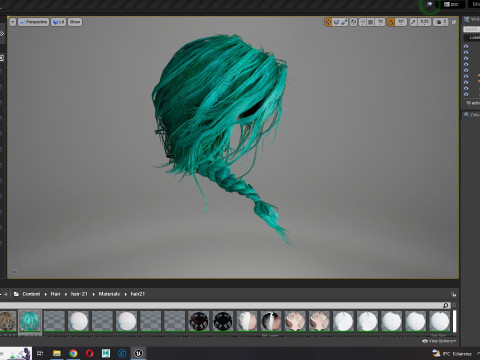The image size is (480, 360).
Task: Expand the arrow after Materials breadcrumb
Action: [x=125, y=294]
